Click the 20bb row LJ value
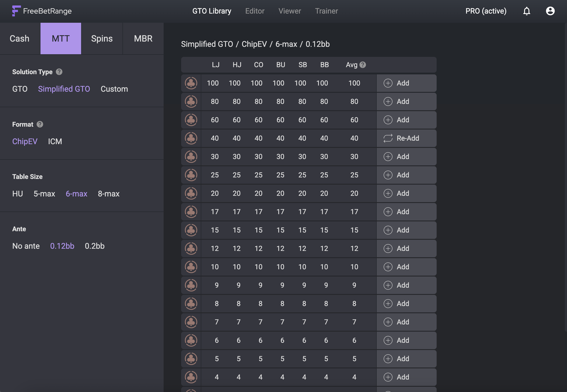567x392 pixels. click(215, 193)
